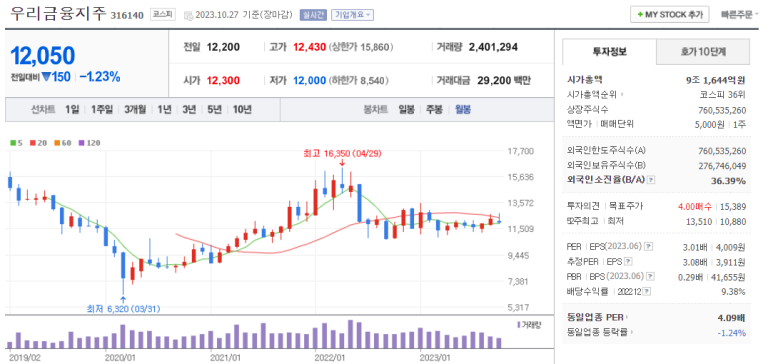Open help icon beside PBR BPS(2023.06)
Screen dimensions: 773x364
[x=650, y=276]
